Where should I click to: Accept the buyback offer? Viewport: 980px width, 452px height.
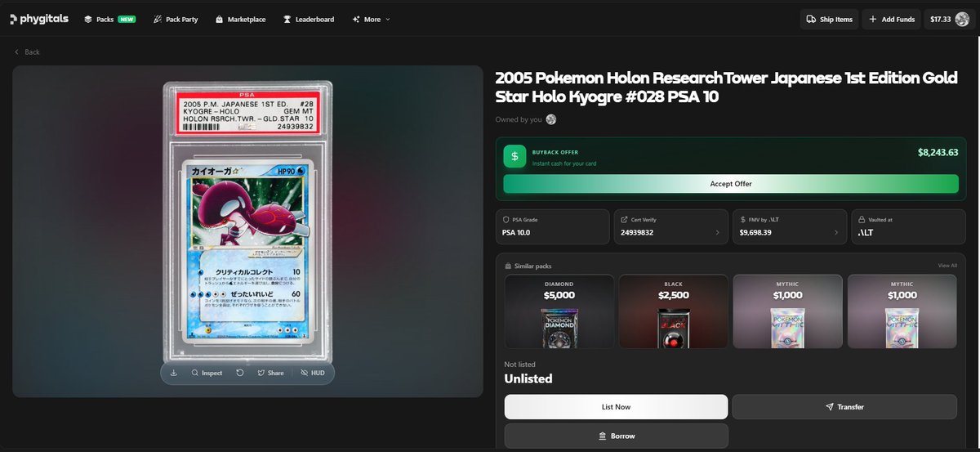[731, 184]
